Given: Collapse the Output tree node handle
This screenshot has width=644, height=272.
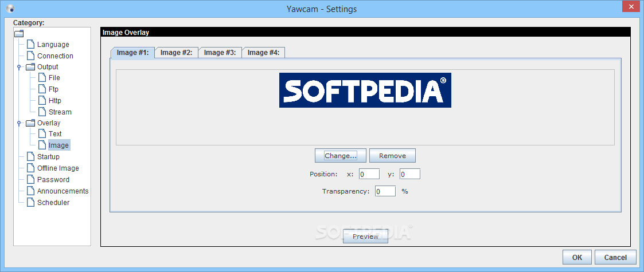Looking at the screenshot, I should coord(18,67).
